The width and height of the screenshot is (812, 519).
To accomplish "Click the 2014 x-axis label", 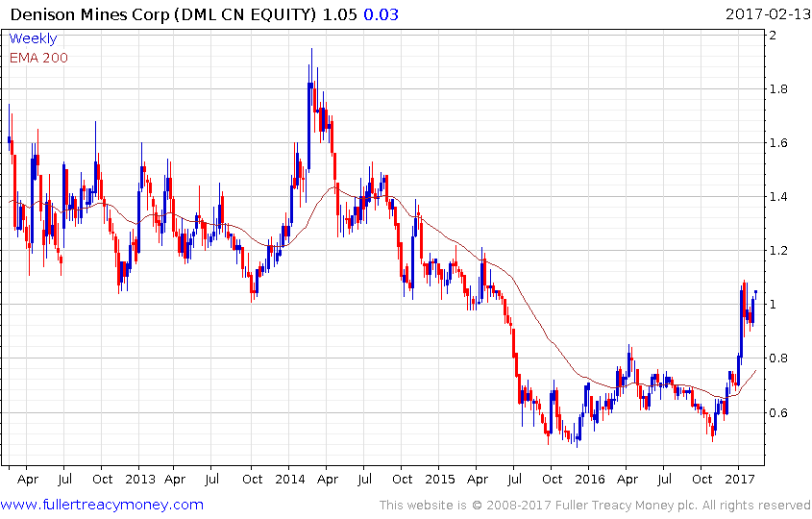I will [290, 480].
